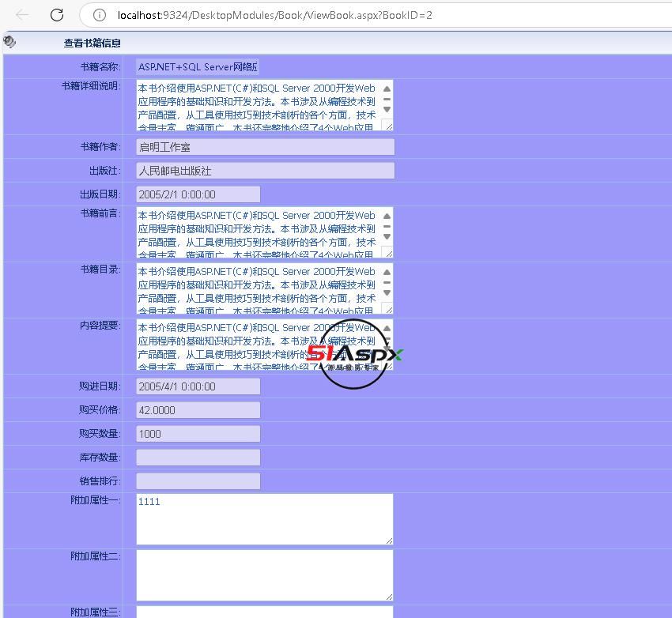Viewport: 672px width, 618px height.
Task: Click the empty 库存数量 field
Action: 198,458
